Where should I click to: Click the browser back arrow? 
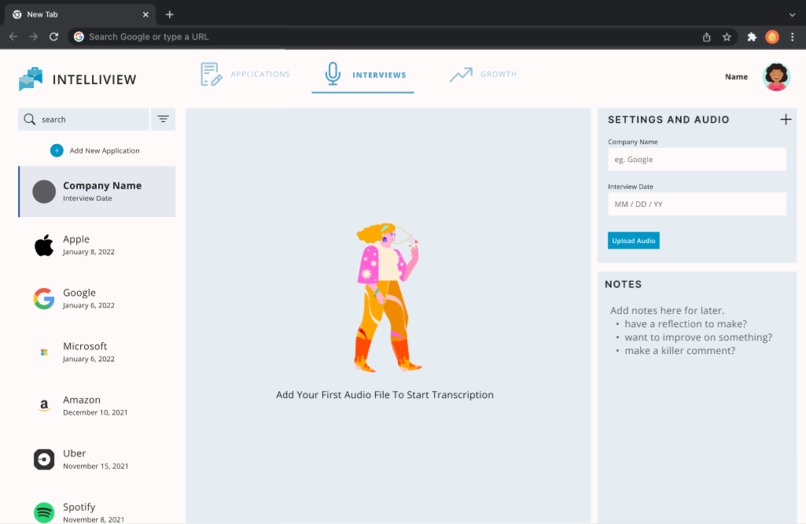(x=13, y=37)
